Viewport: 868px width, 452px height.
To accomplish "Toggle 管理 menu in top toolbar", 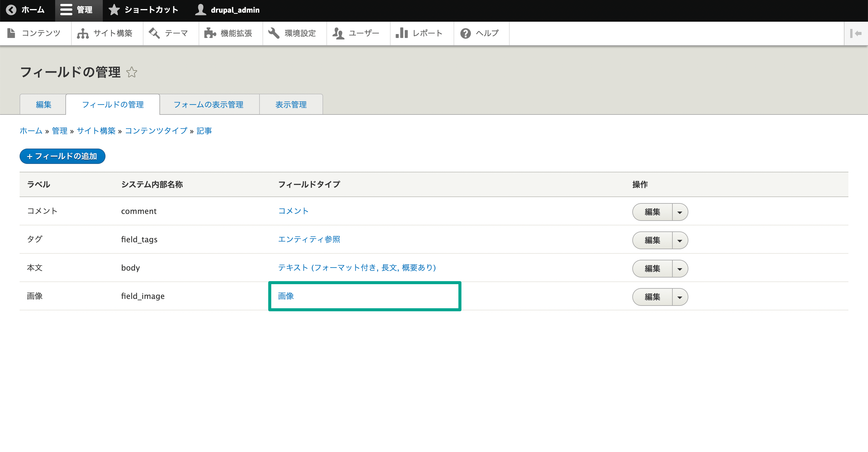I will point(78,10).
